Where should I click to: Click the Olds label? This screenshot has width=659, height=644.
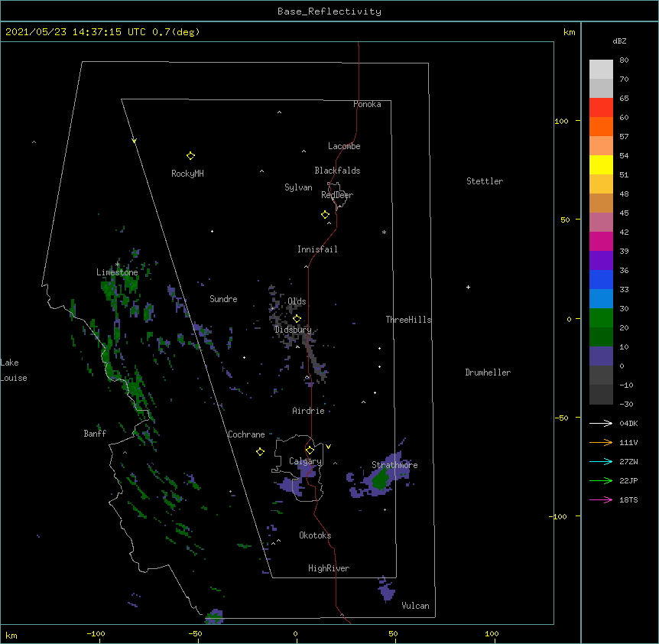[297, 301]
